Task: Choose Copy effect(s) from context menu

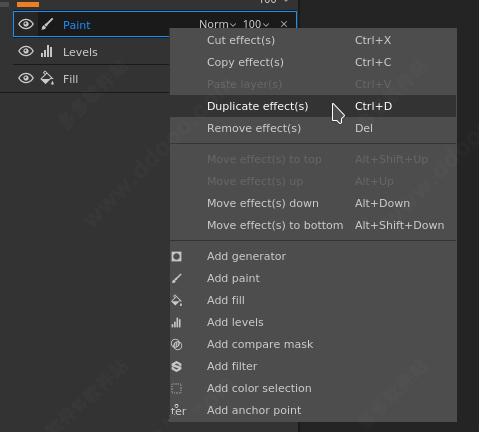Action: (x=313, y=62)
